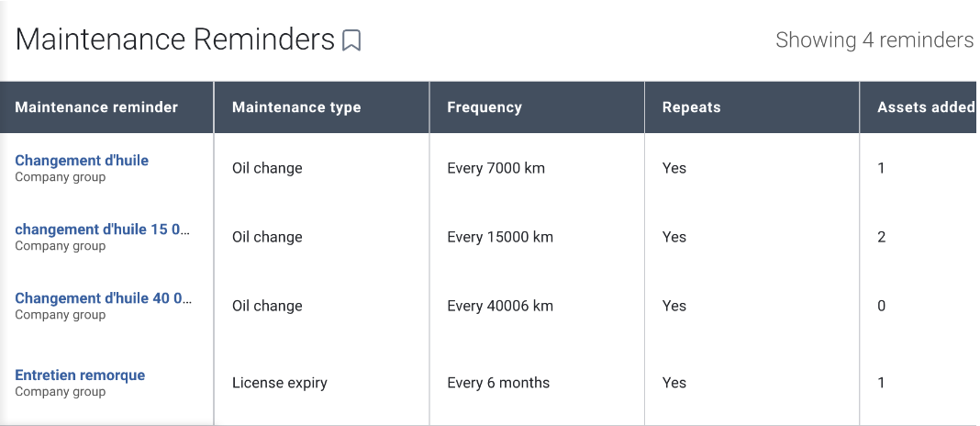Bookmark the Maintenance Reminders page

[x=351, y=40]
